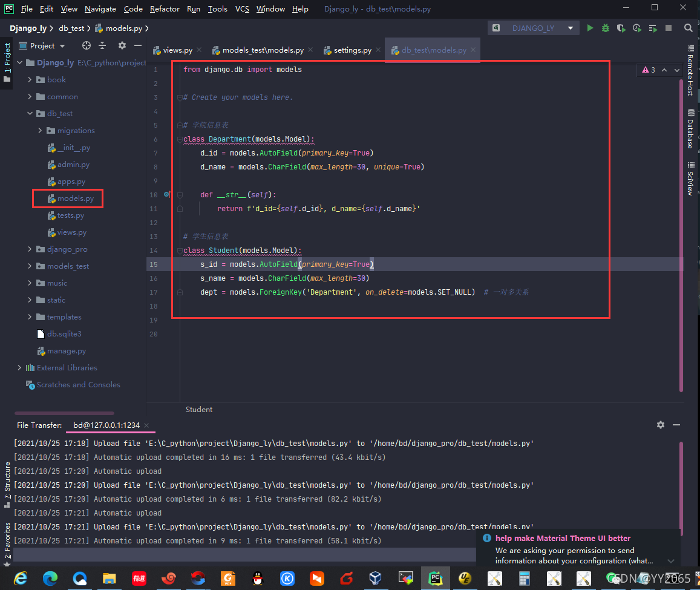Close the bd@127.0.0.1:1234 transfer tab
Viewport: 700px width, 590px height.
pyautogui.click(x=146, y=425)
